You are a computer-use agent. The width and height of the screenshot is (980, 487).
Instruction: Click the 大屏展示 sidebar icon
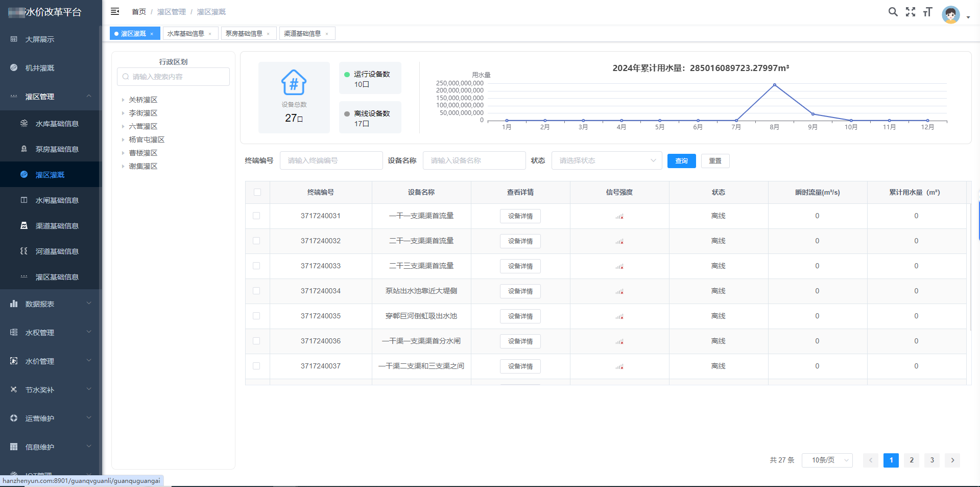pos(14,39)
